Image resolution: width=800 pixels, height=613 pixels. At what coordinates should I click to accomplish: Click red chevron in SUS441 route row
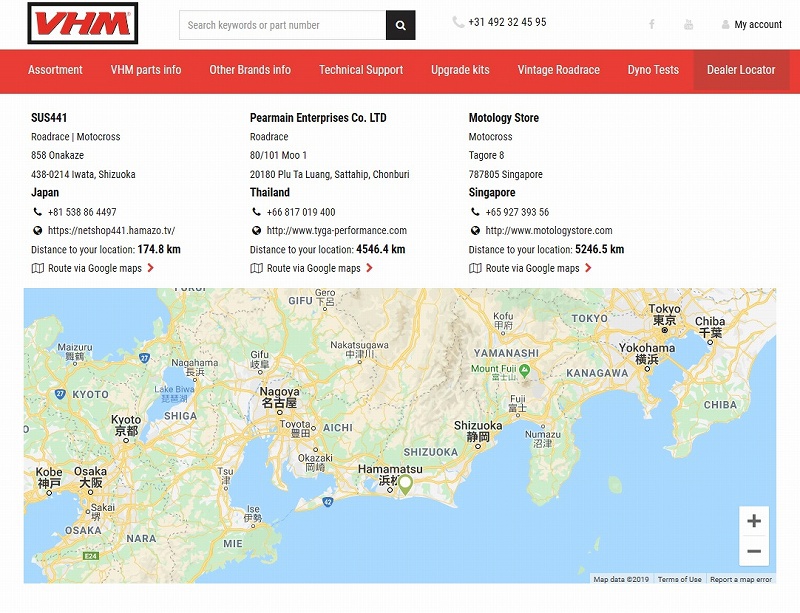click(151, 267)
